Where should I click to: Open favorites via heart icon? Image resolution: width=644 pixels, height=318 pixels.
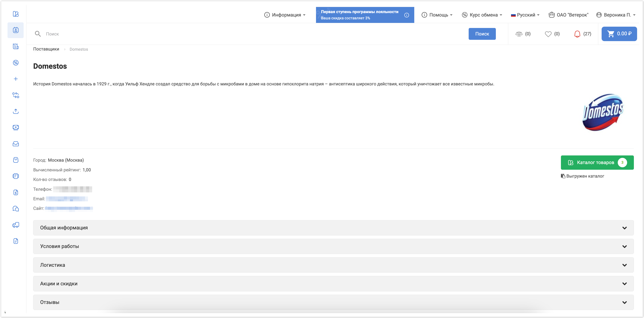tap(548, 34)
